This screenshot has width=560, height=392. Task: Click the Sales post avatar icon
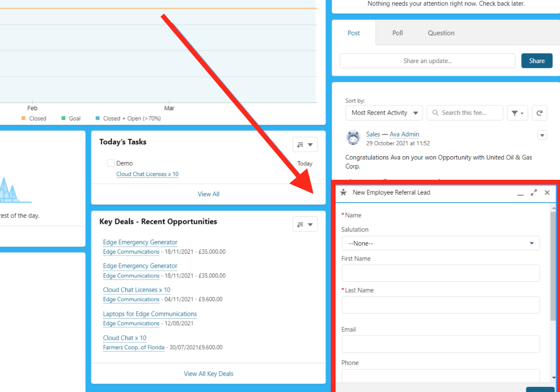tap(353, 138)
